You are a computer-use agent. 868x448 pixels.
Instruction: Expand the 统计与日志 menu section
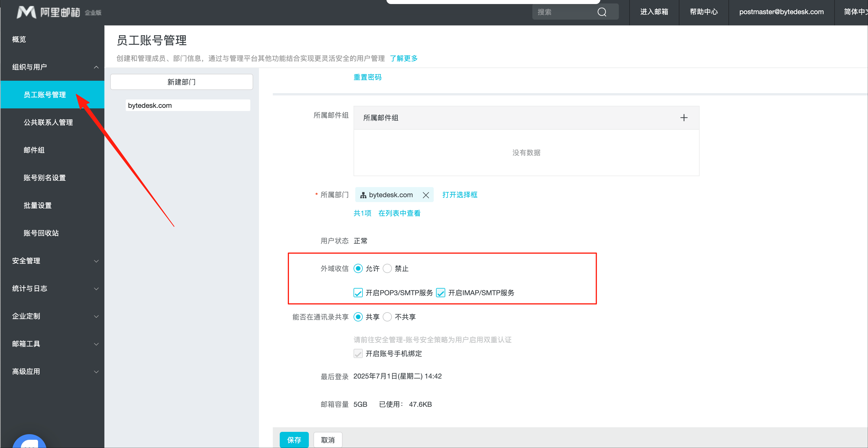pyautogui.click(x=52, y=288)
